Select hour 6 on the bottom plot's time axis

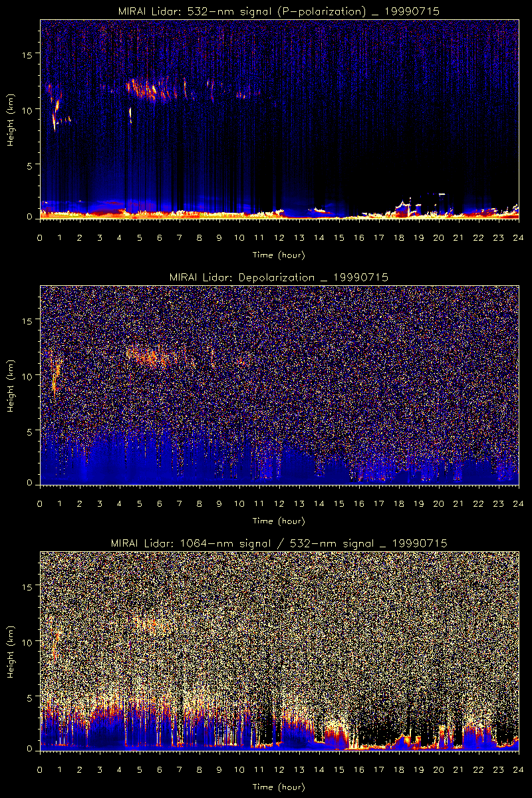tap(160, 769)
